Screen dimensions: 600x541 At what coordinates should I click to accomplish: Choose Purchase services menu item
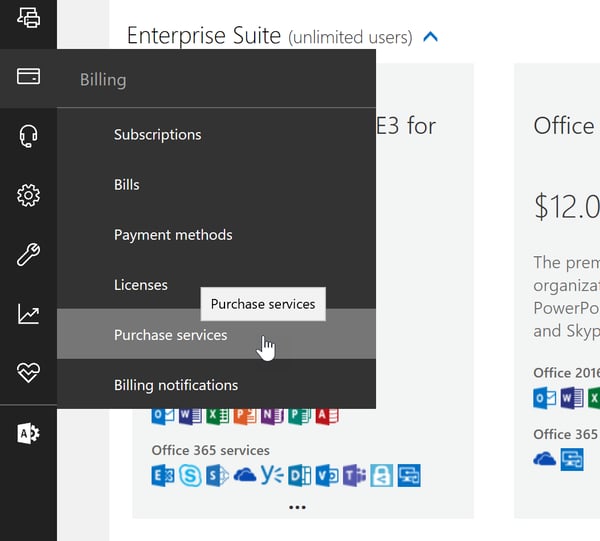[216, 335]
